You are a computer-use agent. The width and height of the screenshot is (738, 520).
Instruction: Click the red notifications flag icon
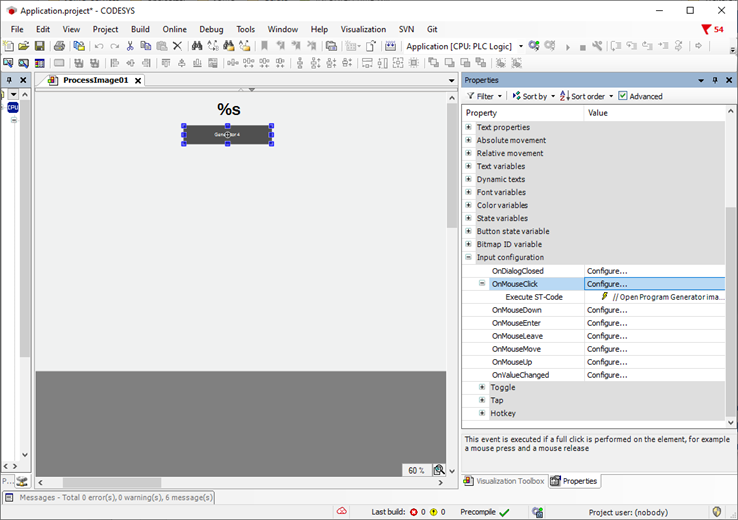coord(706,29)
